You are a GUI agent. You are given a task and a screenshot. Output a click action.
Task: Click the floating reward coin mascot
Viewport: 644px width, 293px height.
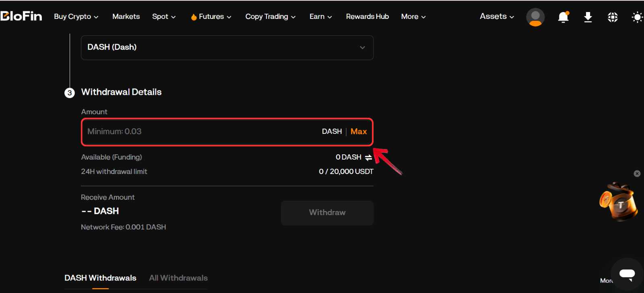pyautogui.click(x=618, y=202)
